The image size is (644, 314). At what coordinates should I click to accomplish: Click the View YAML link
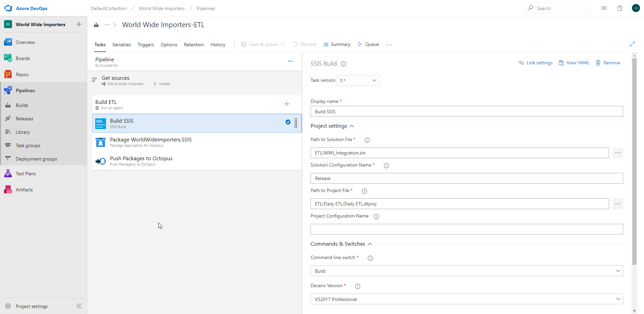[574, 63]
